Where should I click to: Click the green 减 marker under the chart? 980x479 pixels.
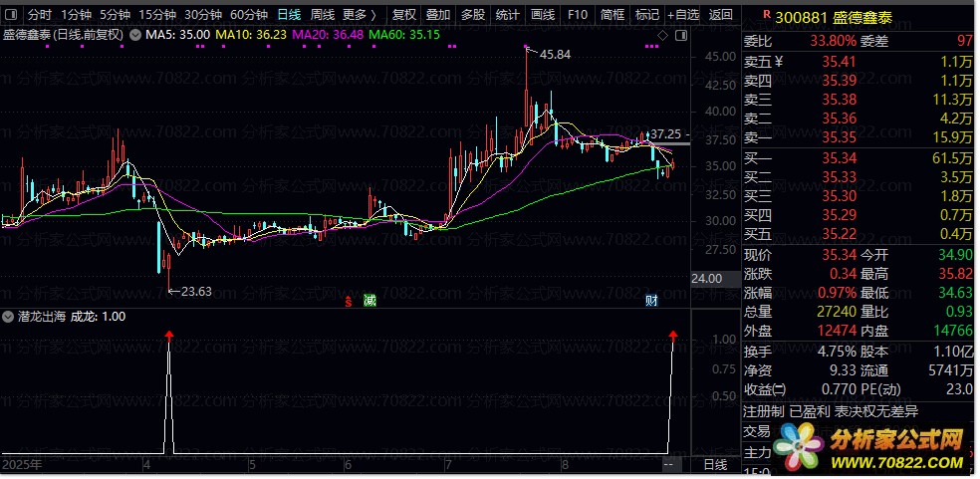(x=369, y=301)
